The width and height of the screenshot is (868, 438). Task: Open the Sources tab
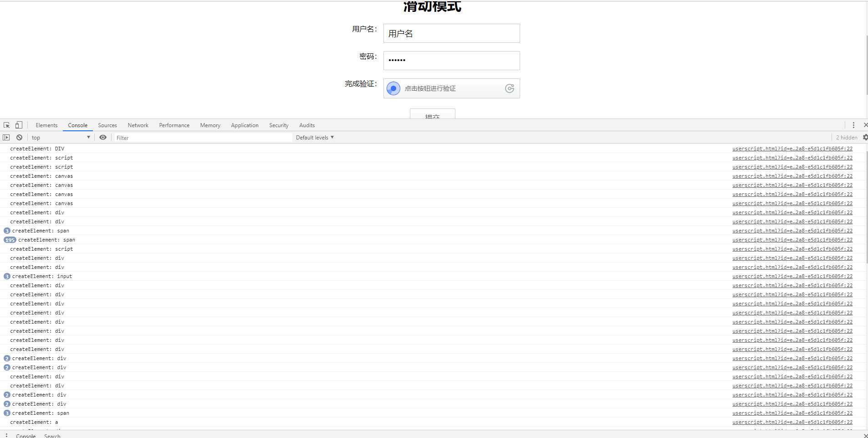click(107, 125)
